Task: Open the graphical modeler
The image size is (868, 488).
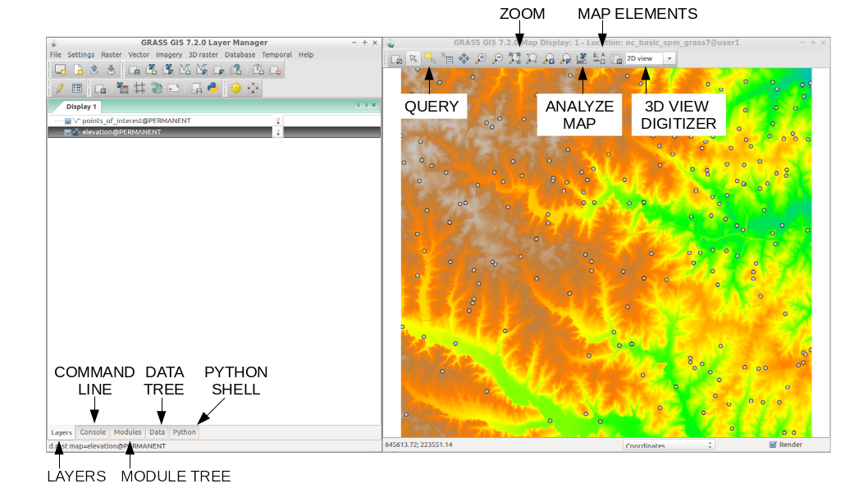Action: click(157, 88)
